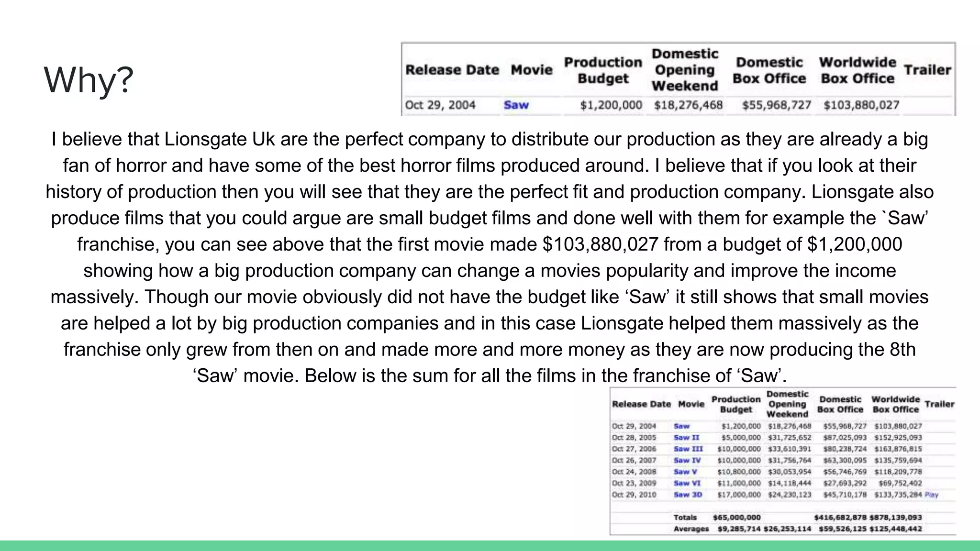Open the Saw 3D movie link
Screen dimensions: 980x551
[687, 495]
